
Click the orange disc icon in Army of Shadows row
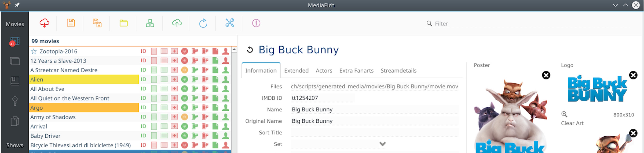[x=184, y=117]
